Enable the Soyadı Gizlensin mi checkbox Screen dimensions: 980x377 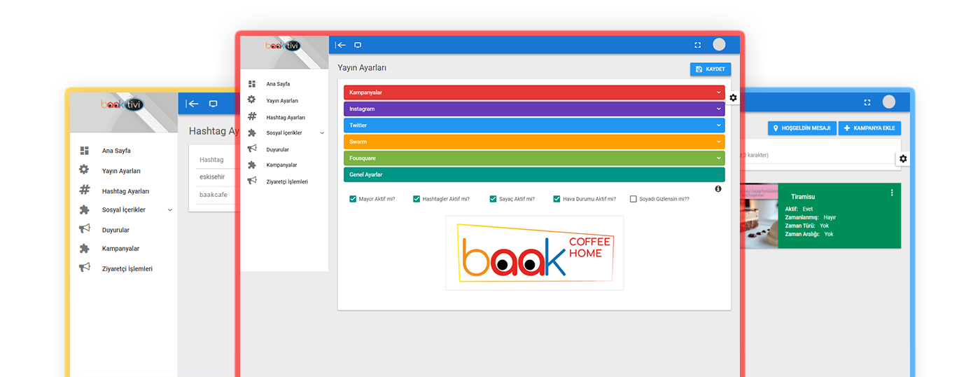(633, 199)
